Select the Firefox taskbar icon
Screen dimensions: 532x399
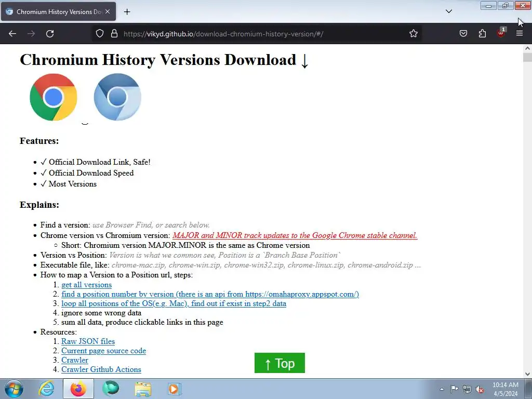[x=78, y=389]
